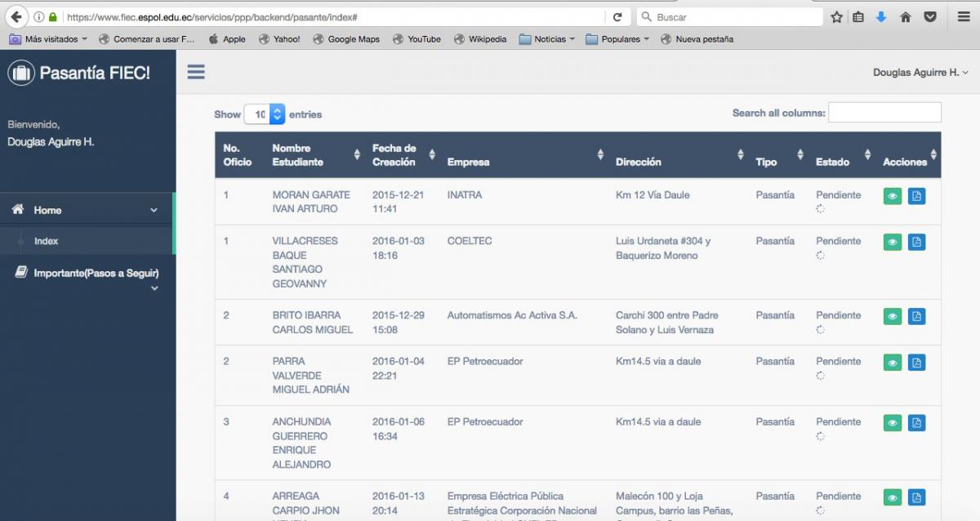Screen dimensions: 980x521
Task: Sort table by Fecha de Creación column
Action: coord(403,155)
